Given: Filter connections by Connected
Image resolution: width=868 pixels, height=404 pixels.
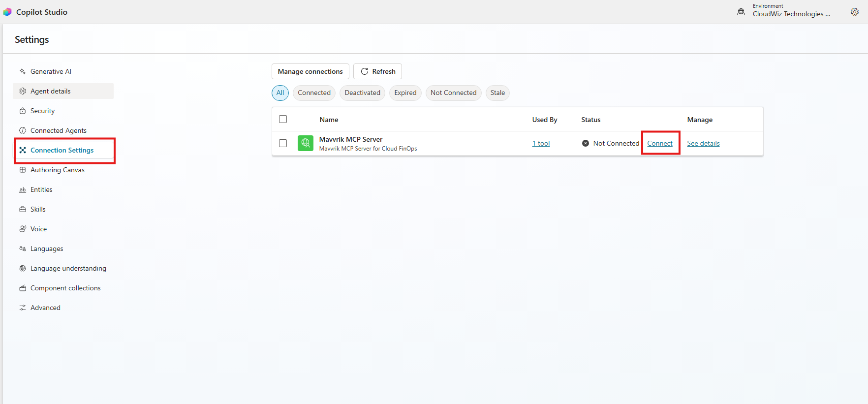Looking at the screenshot, I should coord(314,93).
